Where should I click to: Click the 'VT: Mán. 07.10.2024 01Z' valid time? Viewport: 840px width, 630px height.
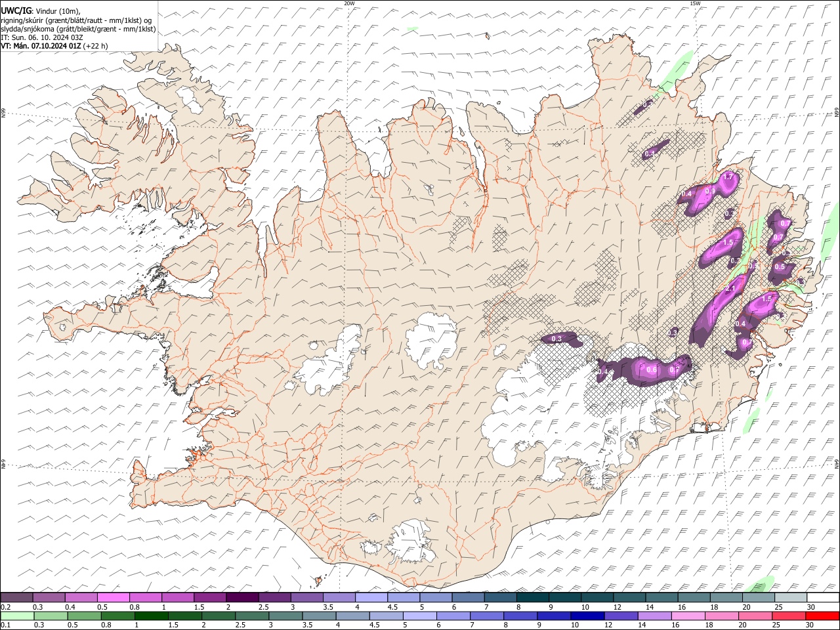coord(41,46)
